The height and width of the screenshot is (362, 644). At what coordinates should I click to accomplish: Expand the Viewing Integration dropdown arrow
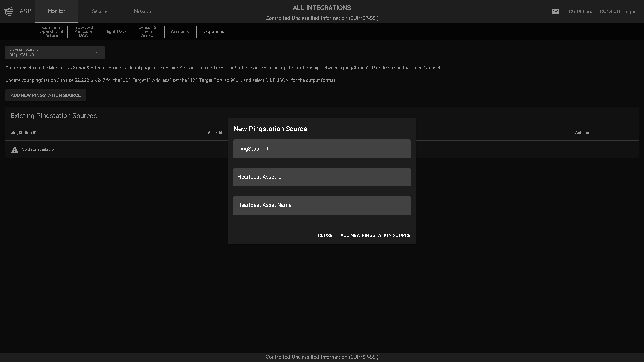tap(97, 52)
